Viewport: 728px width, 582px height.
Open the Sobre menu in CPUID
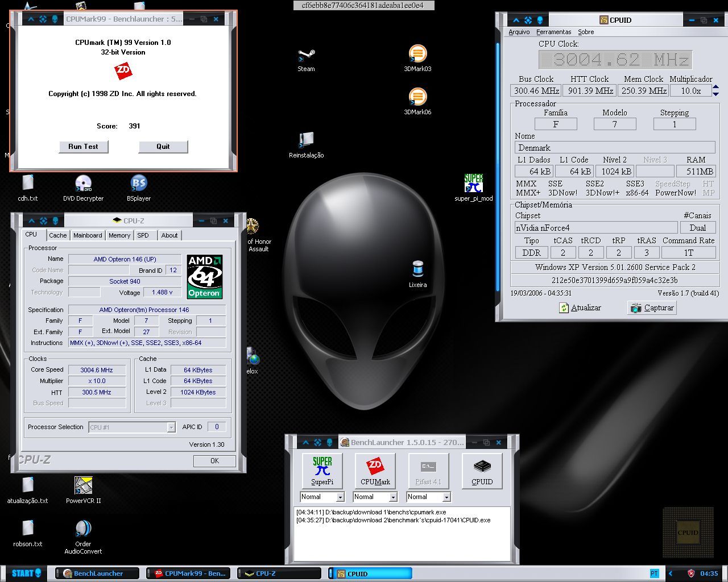point(586,32)
